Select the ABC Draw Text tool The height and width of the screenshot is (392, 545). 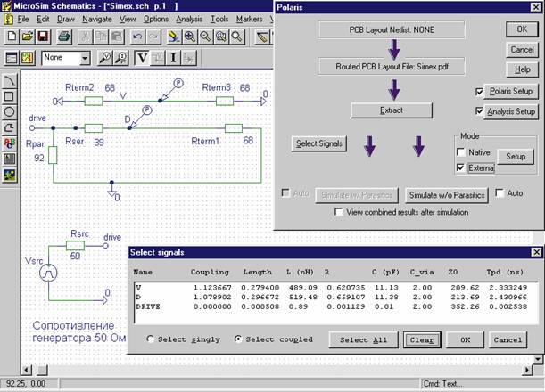(x=10, y=143)
